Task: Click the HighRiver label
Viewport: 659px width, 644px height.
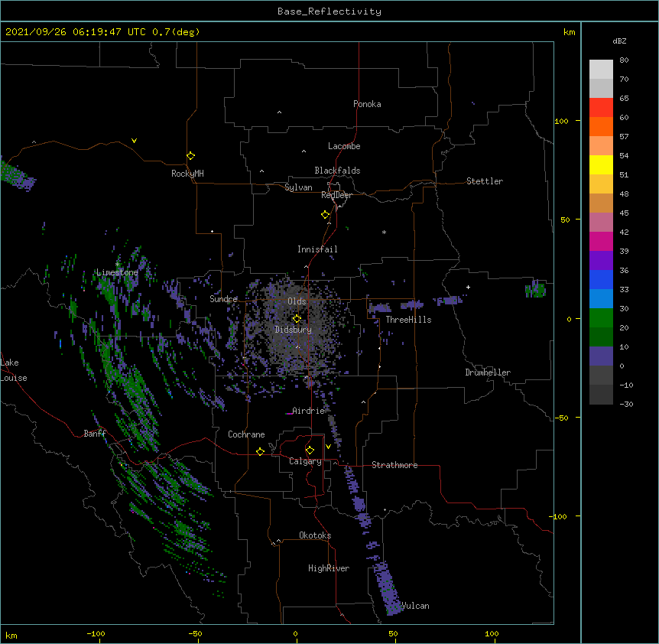Action: [x=329, y=568]
